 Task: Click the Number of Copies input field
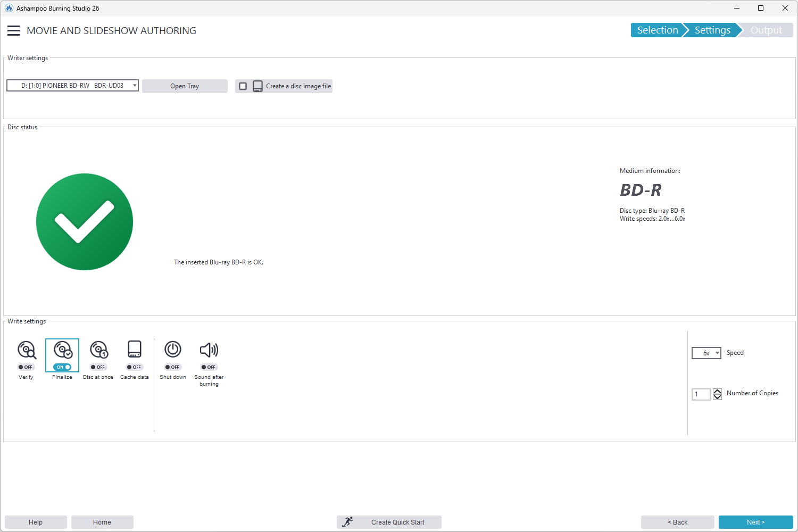click(x=701, y=394)
